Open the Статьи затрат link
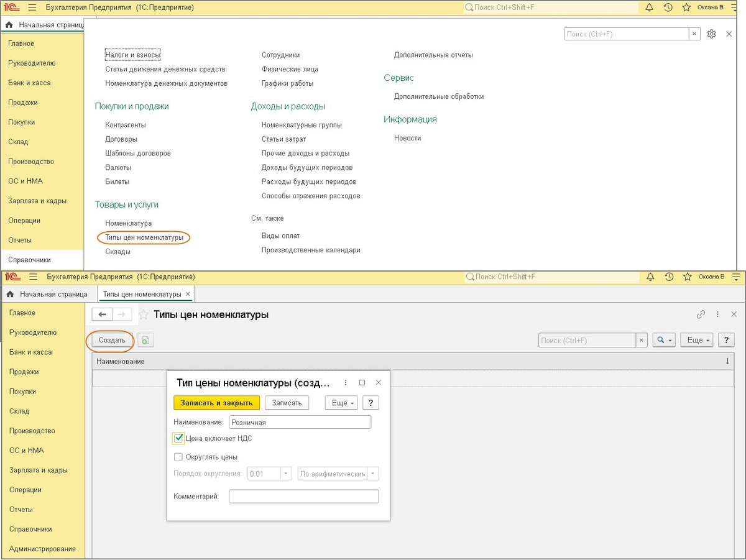The height and width of the screenshot is (560, 746). tap(283, 139)
